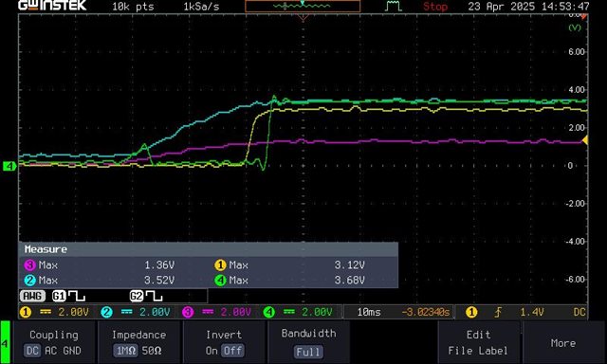This screenshot has height=364, width=607.
Task: Click the 3.68V channel 4 Max value
Action: click(x=349, y=281)
